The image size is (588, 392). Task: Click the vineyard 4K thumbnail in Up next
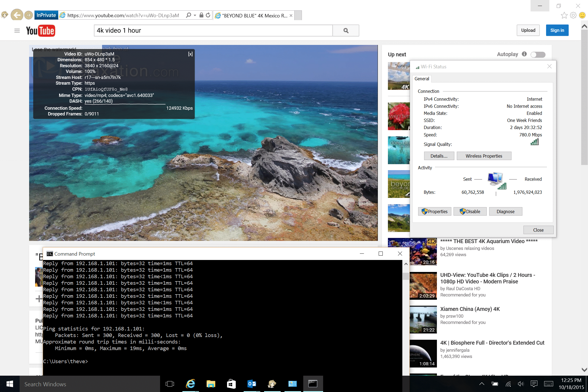(399, 76)
